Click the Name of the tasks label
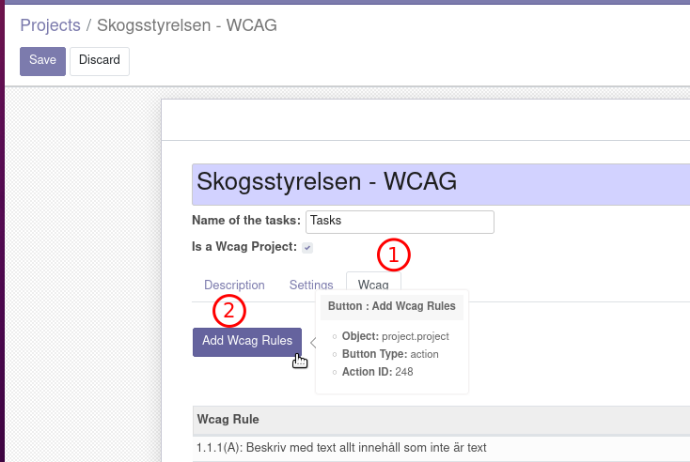 coord(246,220)
